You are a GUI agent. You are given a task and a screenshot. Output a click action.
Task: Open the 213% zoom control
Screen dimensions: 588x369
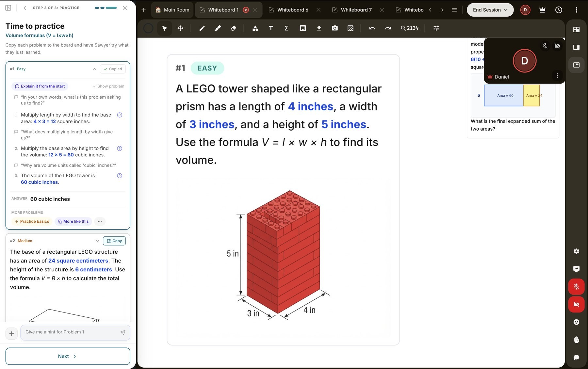(410, 28)
